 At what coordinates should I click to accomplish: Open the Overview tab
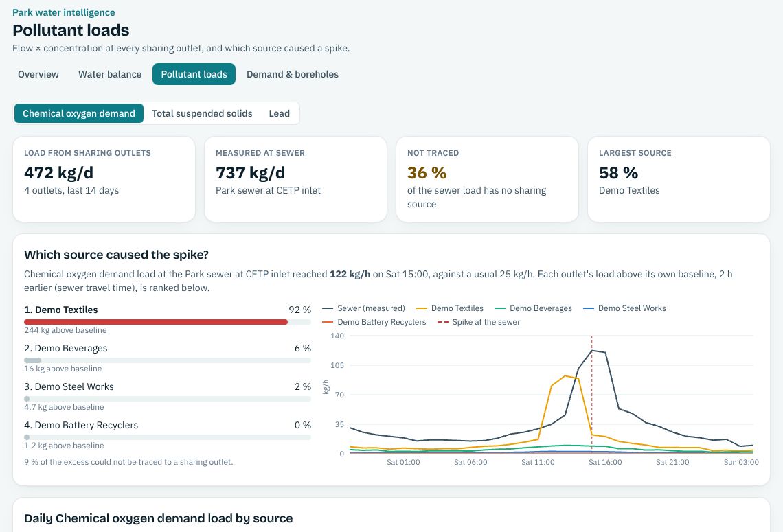pos(38,74)
